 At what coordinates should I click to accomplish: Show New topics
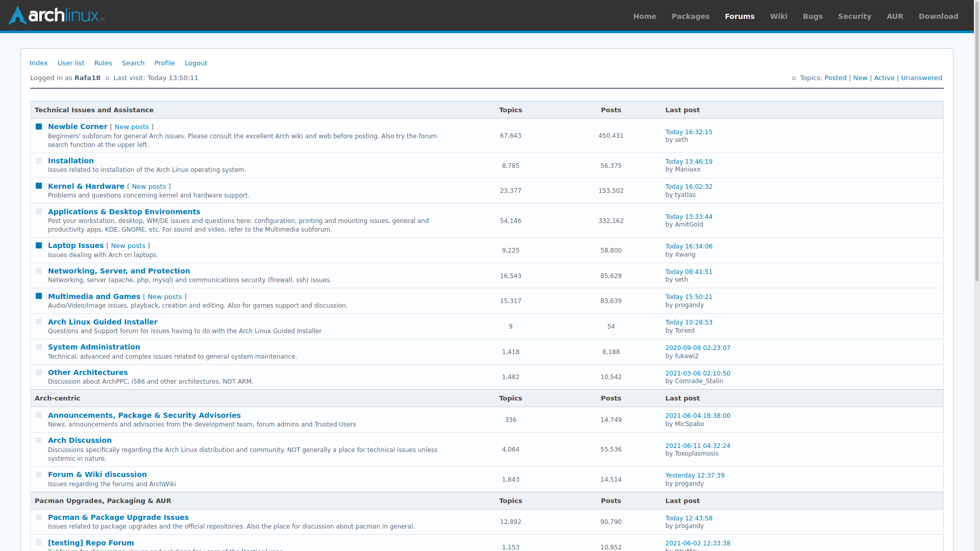click(861, 78)
